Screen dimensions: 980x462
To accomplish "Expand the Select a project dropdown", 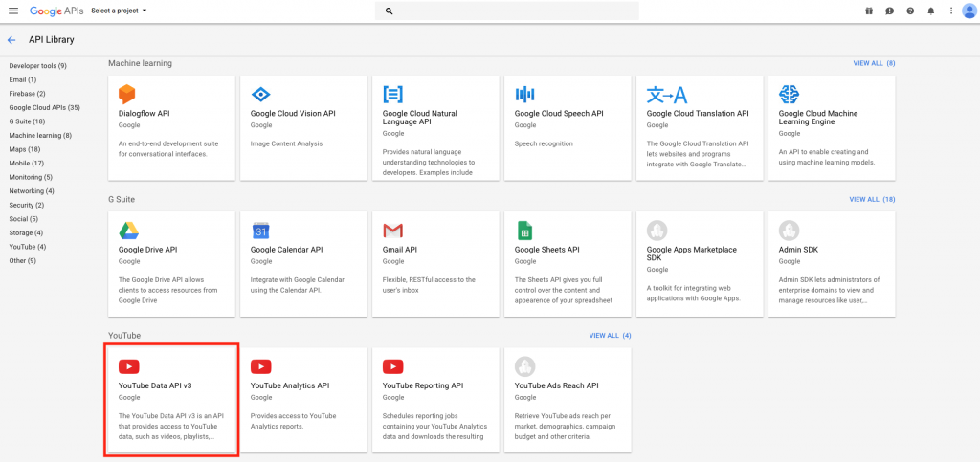I will (118, 11).
